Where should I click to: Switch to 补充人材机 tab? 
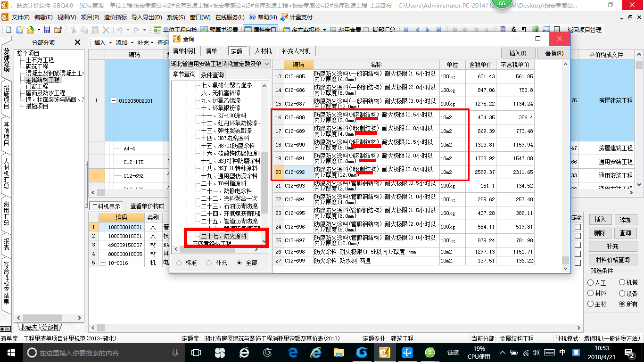click(296, 51)
